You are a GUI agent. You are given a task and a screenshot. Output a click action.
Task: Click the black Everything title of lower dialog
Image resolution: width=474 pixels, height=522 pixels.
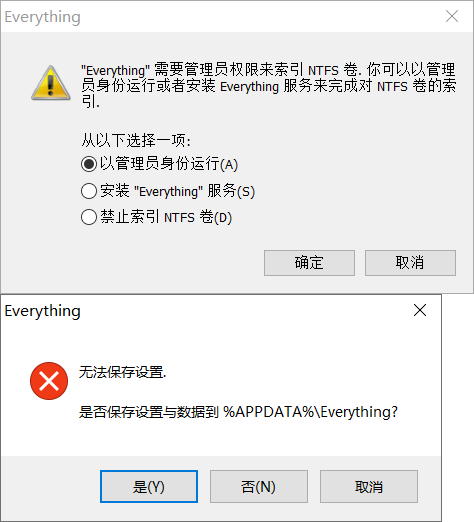43,311
